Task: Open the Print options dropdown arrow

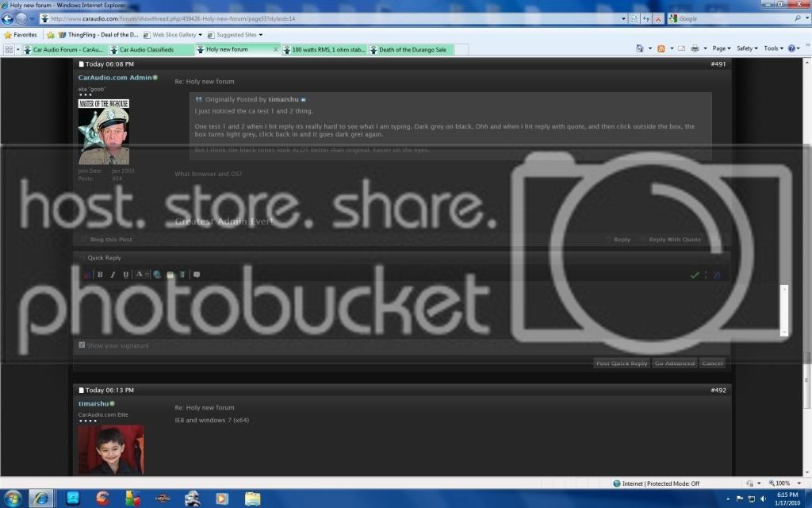Action: tap(705, 48)
